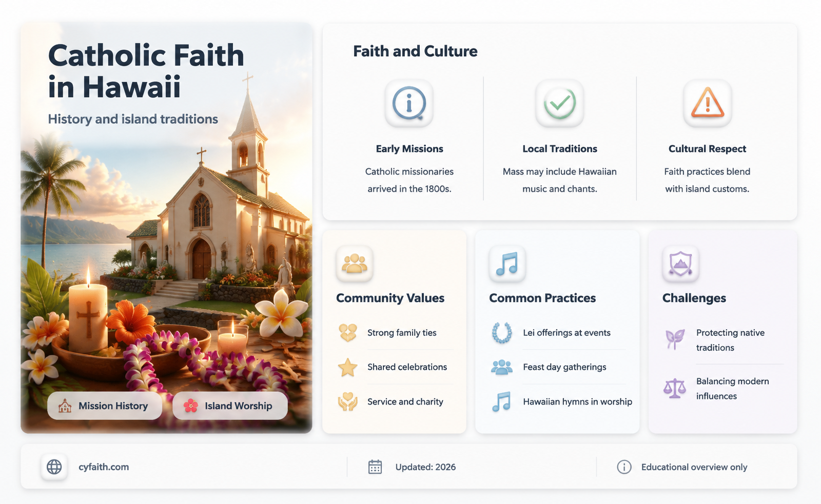Screen dimensions: 821x504
Task: Click the church illustration image
Action: pyautogui.click(x=166, y=228)
